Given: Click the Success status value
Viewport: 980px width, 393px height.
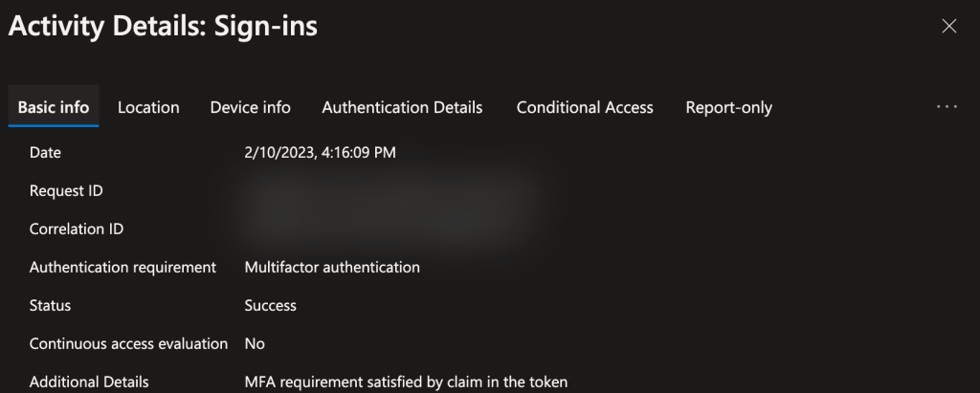Looking at the screenshot, I should pyautogui.click(x=271, y=305).
